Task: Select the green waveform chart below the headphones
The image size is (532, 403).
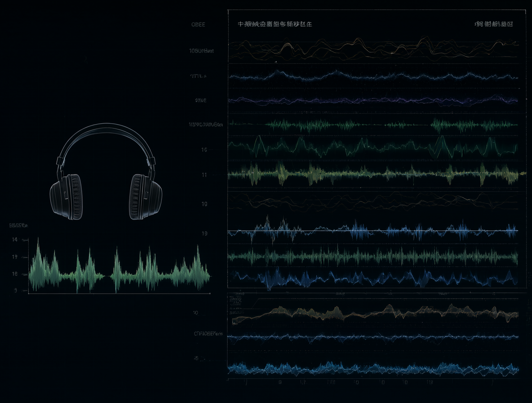Action: [x=119, y=266]
